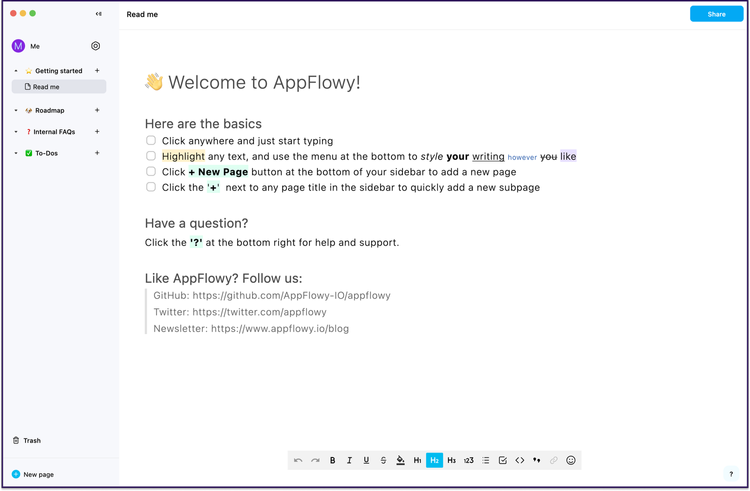Collapse the sidebar with the double-arrow icon

(x=99, y=14)
